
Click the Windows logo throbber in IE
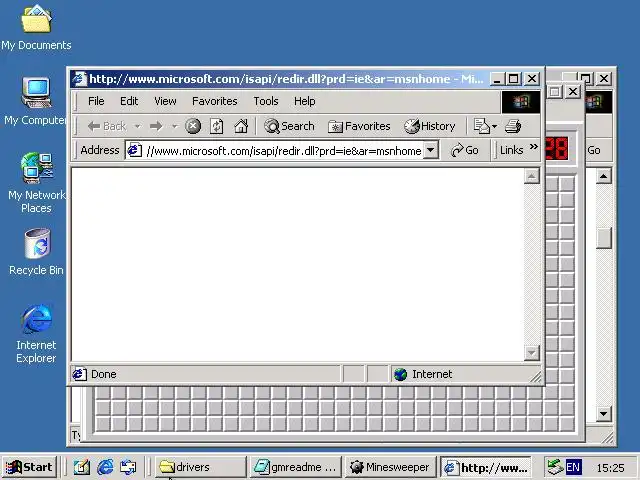click(x=520, y=102)
